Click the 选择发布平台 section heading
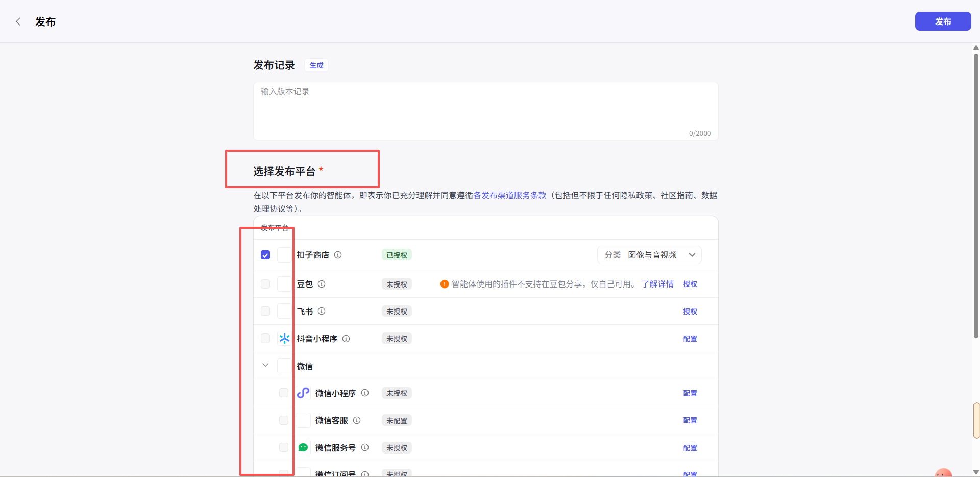This screenshot has width=980, height=477. pyautogui.click(x=284, y=171)
